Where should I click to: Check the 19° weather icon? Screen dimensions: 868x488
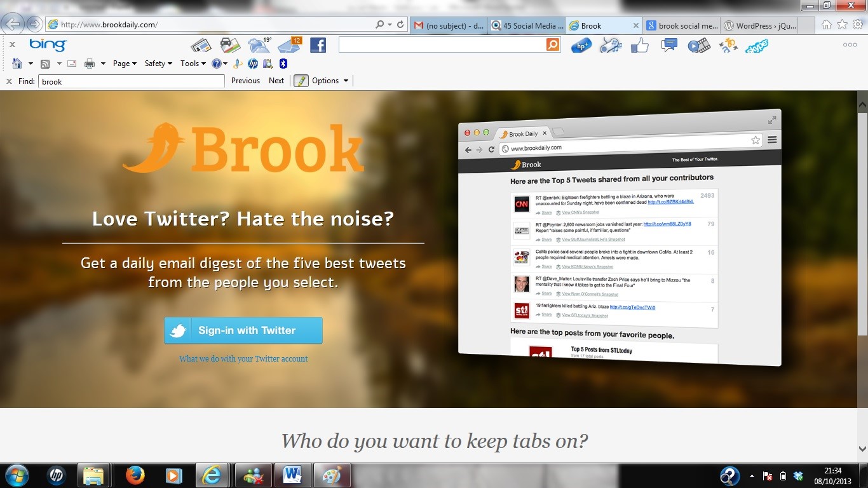click(x=259, y=44)
